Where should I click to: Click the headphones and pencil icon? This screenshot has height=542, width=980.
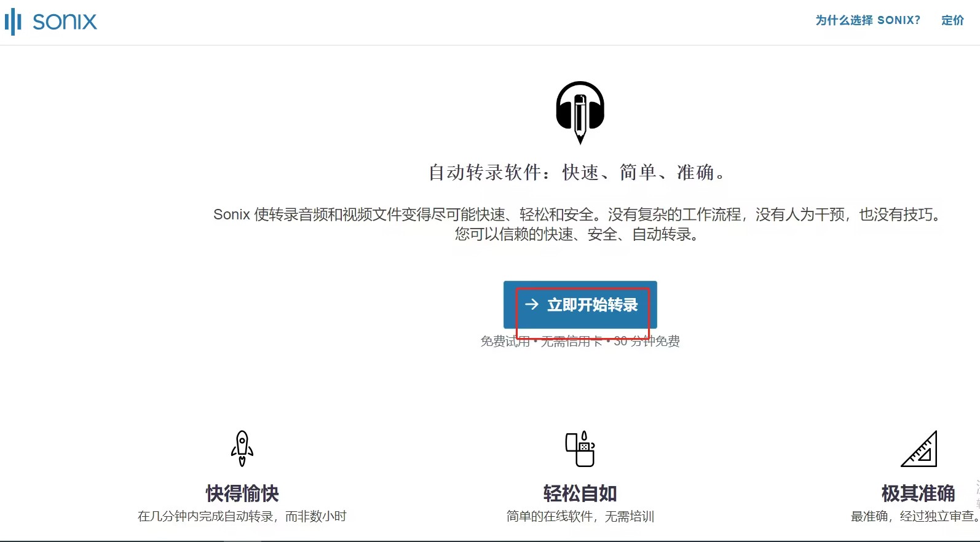pyautogui.click(x=580, y=112)
